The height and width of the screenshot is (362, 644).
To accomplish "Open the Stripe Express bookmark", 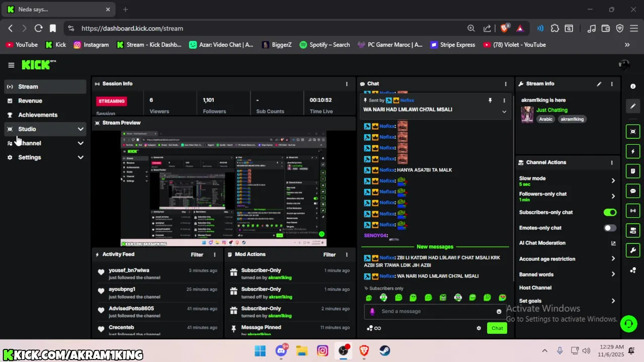I will coord(452,45).
